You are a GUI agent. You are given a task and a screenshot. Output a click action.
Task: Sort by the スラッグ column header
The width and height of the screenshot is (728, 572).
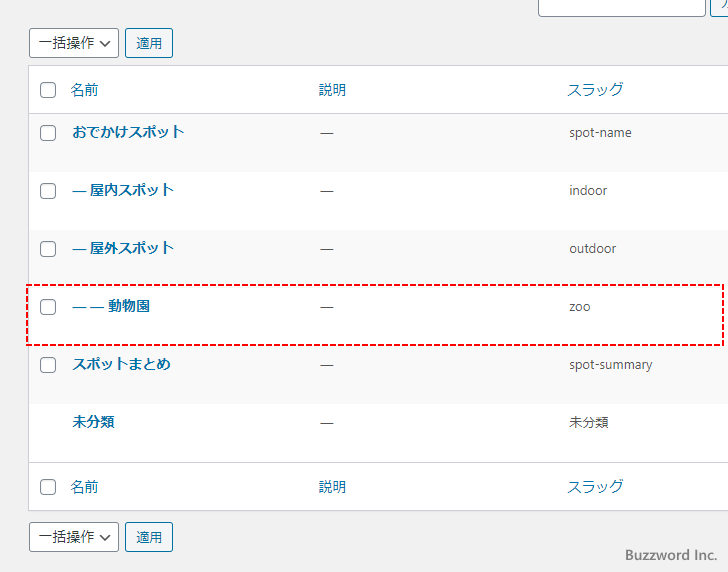pyautogui.click(x=595, y=90)
